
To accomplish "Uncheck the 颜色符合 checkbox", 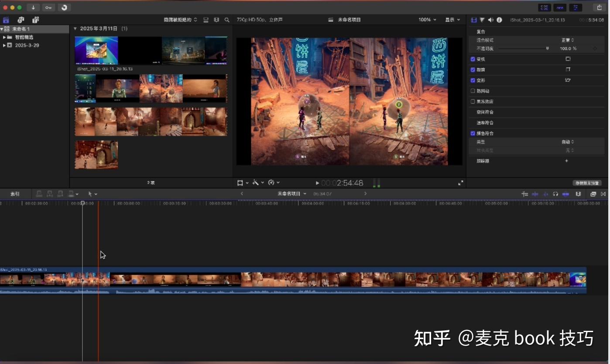I will 473,133.
